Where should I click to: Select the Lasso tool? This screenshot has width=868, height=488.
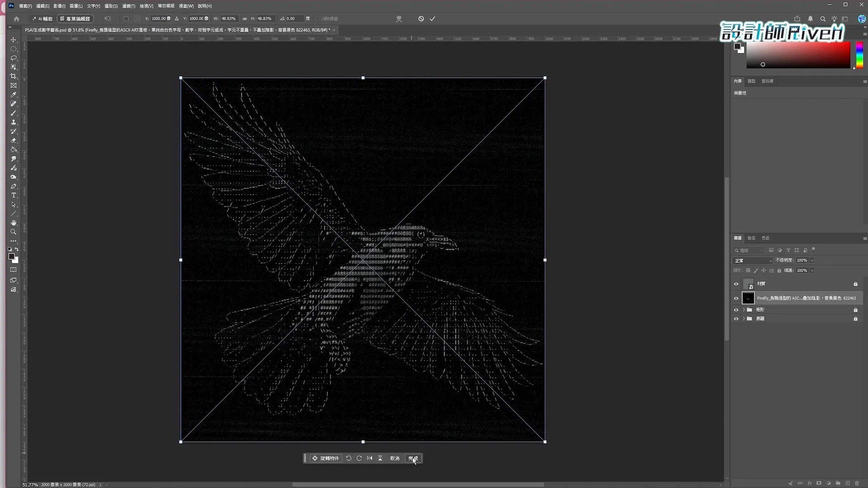pyautogui.click(x=13, y=58)
